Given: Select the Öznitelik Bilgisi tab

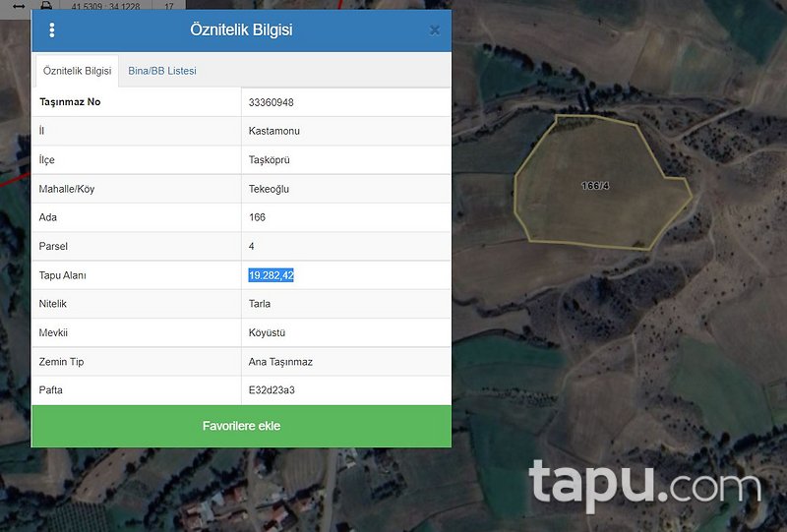Looking at the screenshot, I should [x=78, y=71].
